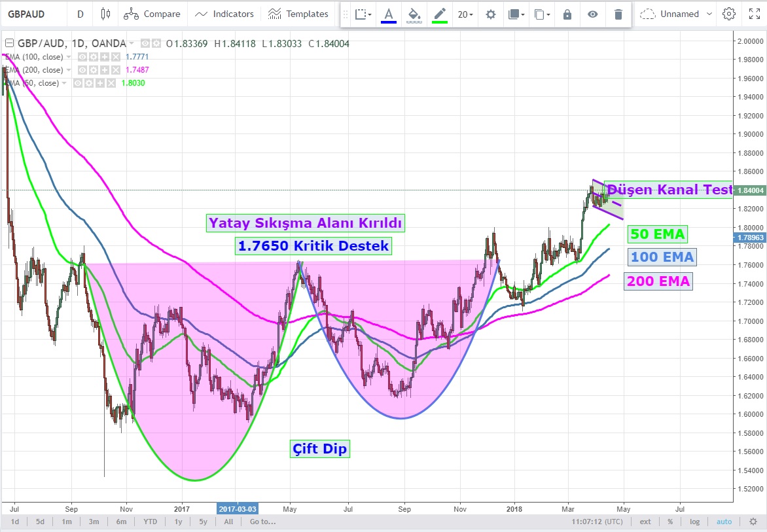The width and height of the screenshot is (767, 532).
Task: Select the 1y time range button
Action: coord(178,522)
